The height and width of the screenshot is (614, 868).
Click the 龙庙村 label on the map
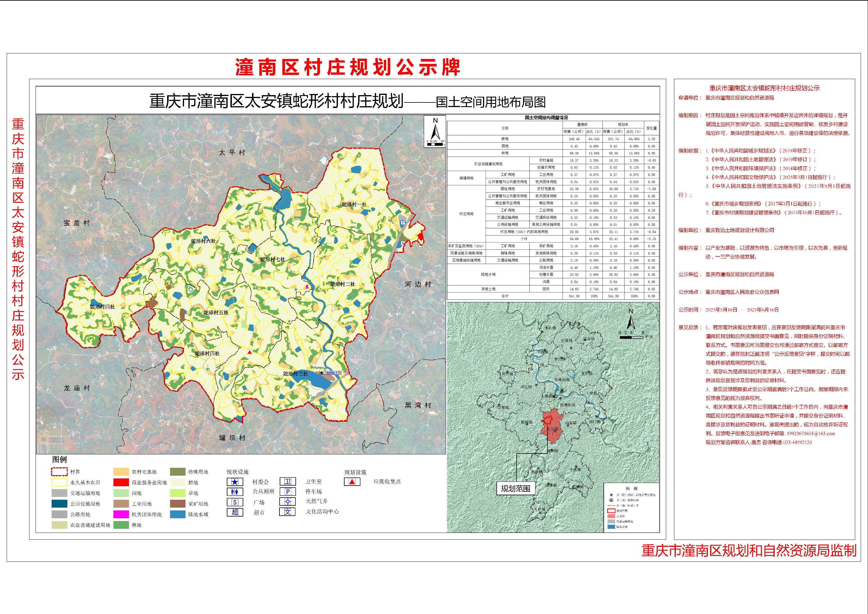(77, 388)
